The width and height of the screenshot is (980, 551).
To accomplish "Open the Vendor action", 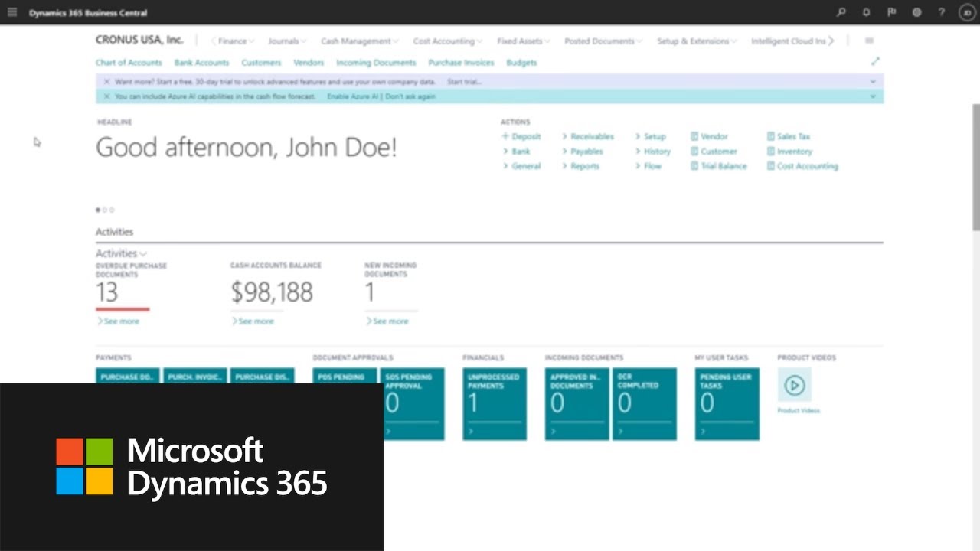I will (709, 136).
